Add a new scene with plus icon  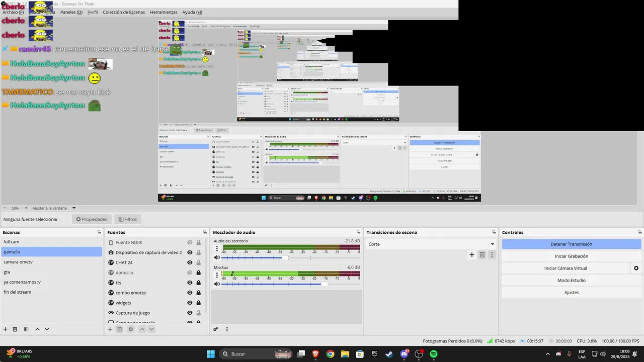[6, 329]
